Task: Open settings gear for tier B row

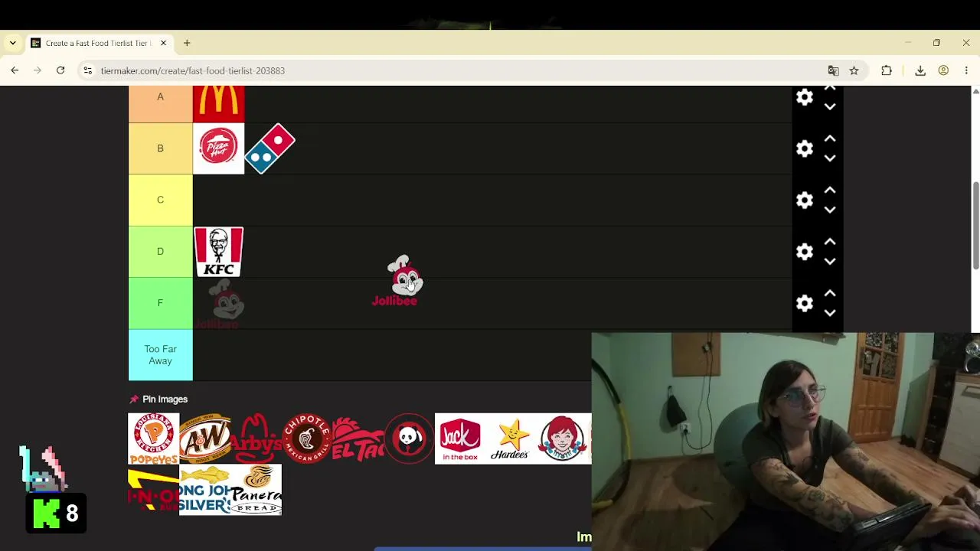Action: (x=805, y=148)
